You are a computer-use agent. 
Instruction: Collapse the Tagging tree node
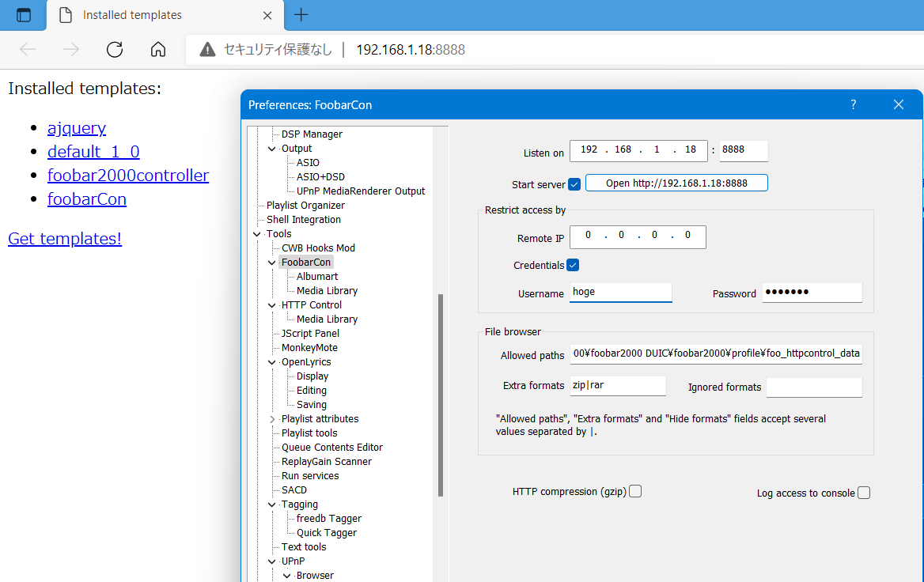[x=271, y=505]
